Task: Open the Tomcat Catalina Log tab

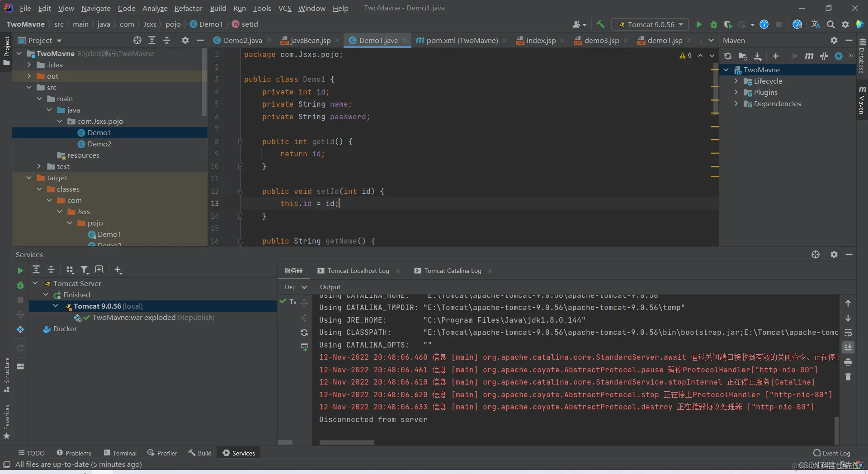Action: click(453, 271)
